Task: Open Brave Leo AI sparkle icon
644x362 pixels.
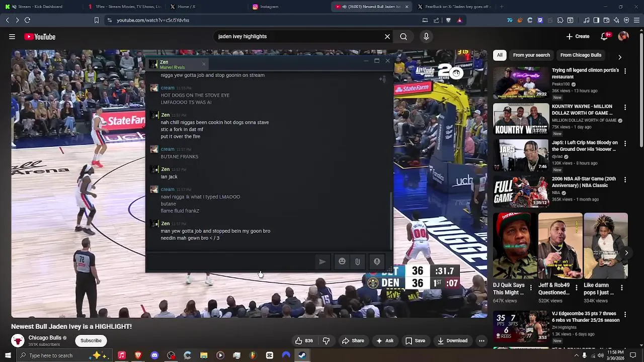Action: [x=616, y=20]
